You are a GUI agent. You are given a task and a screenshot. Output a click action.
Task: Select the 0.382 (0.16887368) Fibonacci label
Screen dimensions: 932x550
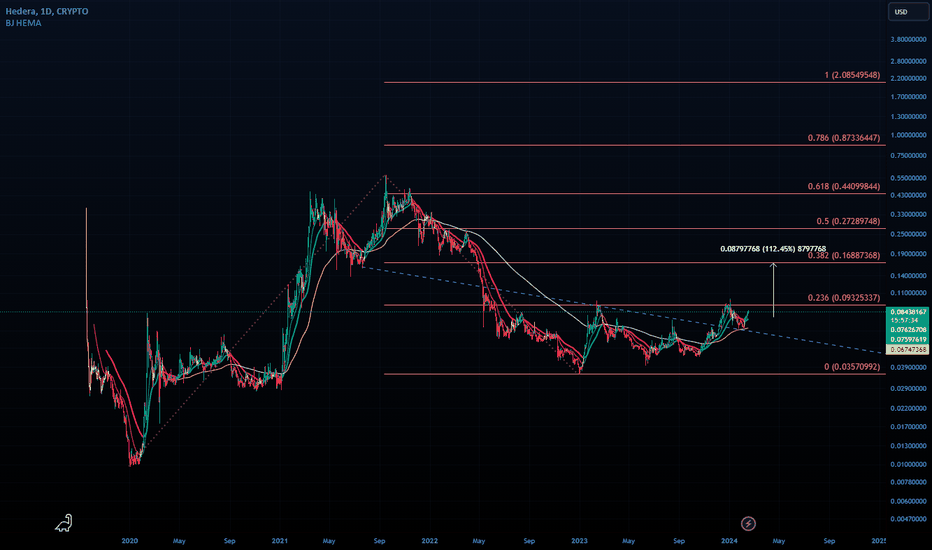[843, 256]
